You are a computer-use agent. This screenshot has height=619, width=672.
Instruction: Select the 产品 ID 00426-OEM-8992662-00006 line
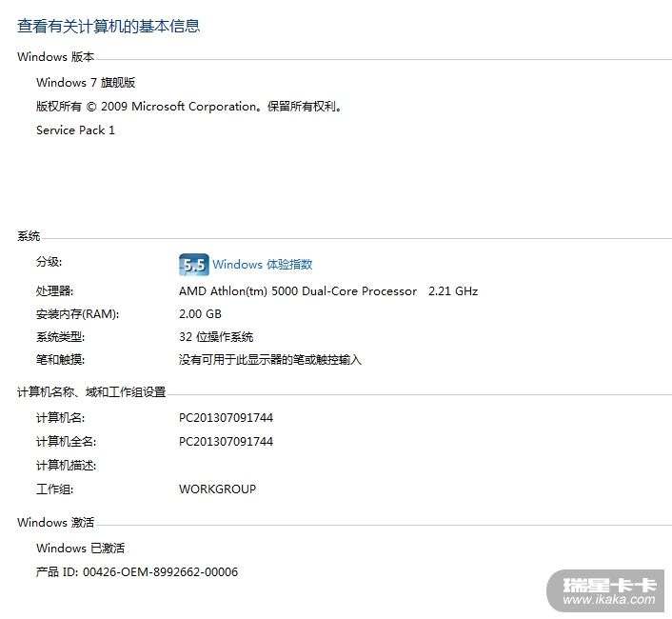[x=137, y=572]
